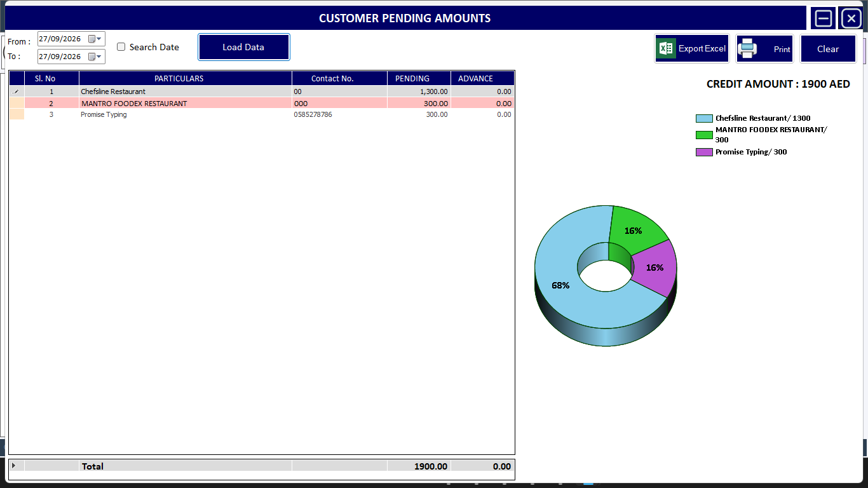This screenshot has height=488, width=868.
Task: Open the To date calendar dropdown
Action: pyautogui.click(x=95, y=57)
